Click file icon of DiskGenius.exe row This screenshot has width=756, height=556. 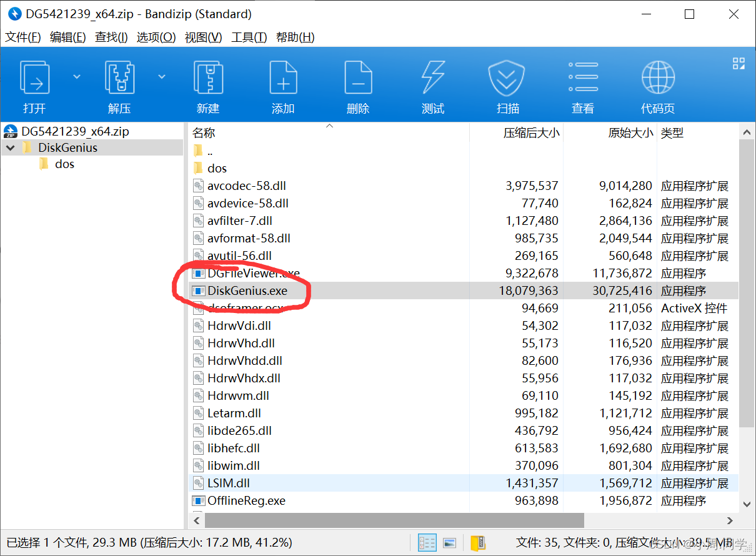[198, 290]
